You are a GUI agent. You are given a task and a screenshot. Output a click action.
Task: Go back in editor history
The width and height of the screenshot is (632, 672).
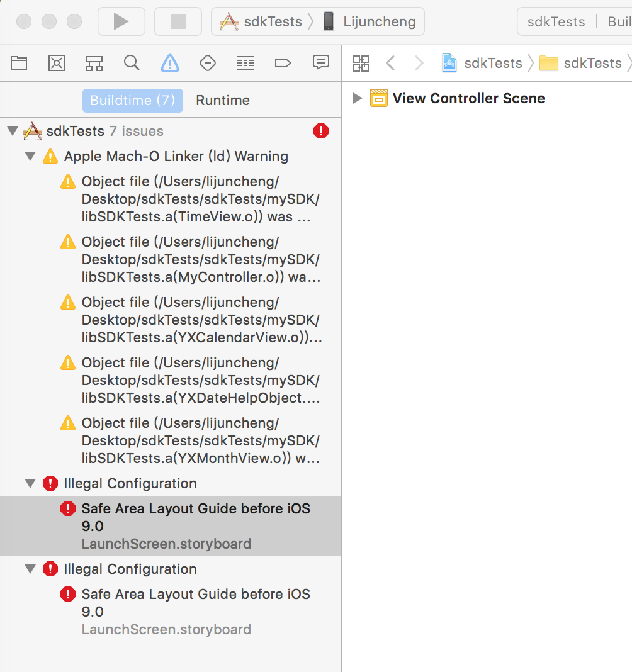(x=390, y=64)
